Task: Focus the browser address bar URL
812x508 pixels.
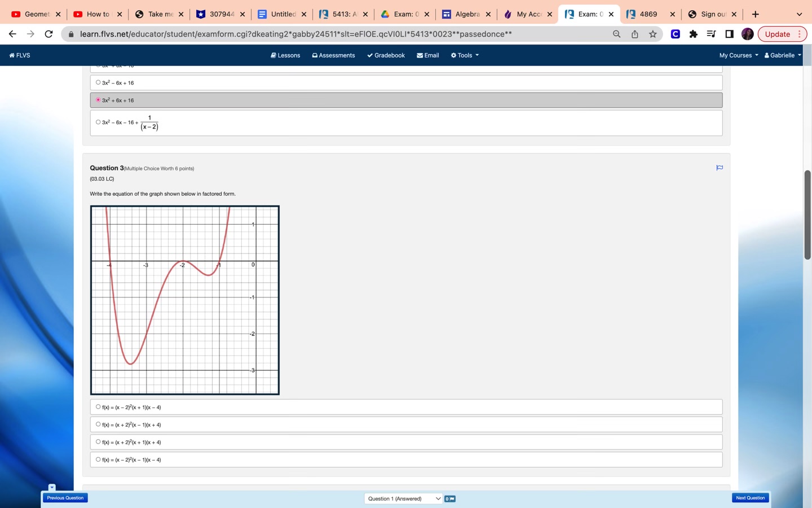Action: click(x=296, y=34)
